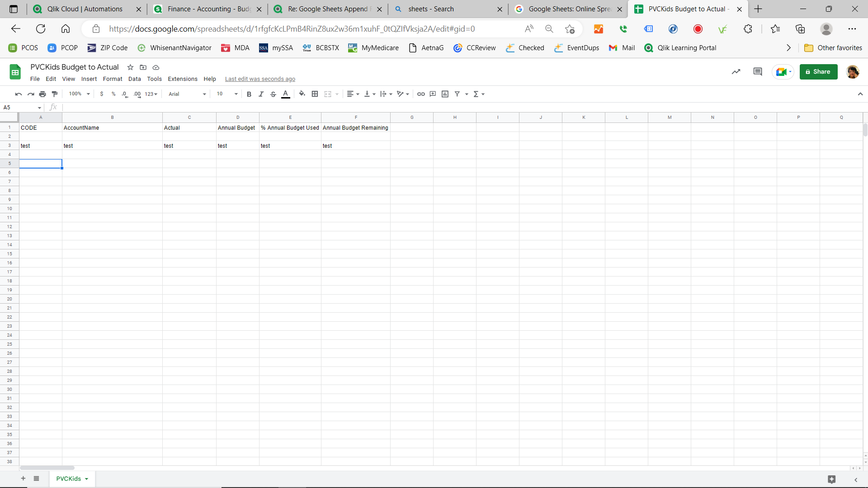Viewport: 868px width, 488px height.
Task: Create a filter with funnel icon
Action: click(457, 94)
